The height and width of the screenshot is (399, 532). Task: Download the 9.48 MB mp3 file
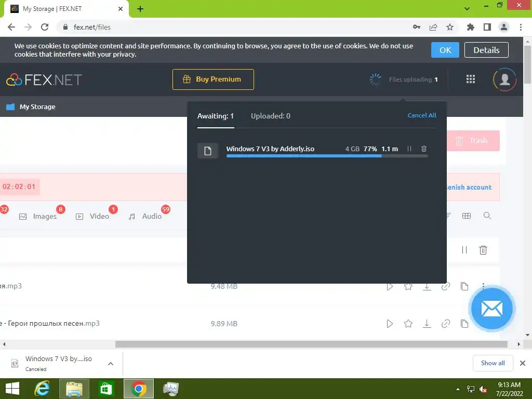(427, 286)
